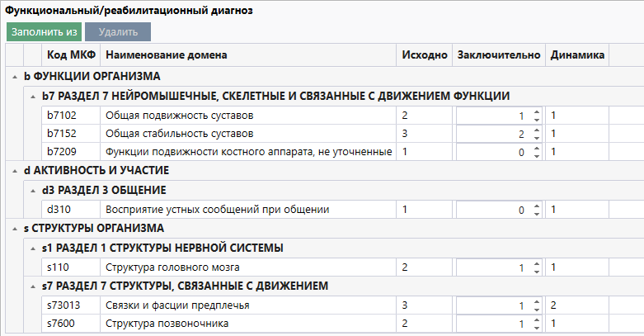Image resolution: width=644 pixels, height=336 pixels.
Task: Increase final value for s110 row
Action: click(x=536, y=263)
